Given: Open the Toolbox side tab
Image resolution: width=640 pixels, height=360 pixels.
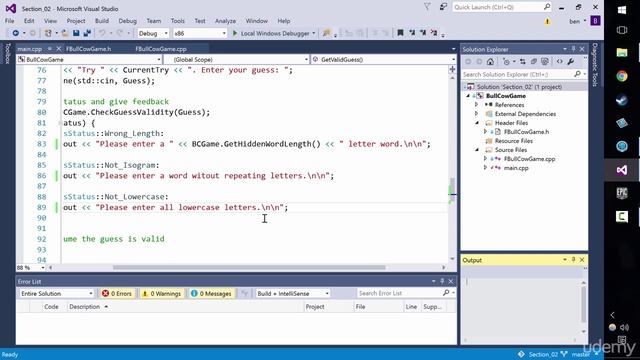Looking at the screenshot, I should [7, 53].
